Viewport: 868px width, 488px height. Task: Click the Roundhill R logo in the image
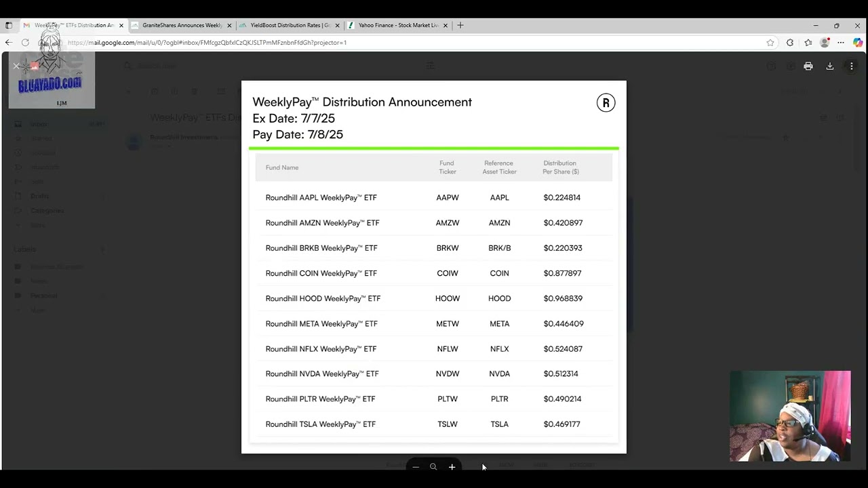click(x=606, y=103)
